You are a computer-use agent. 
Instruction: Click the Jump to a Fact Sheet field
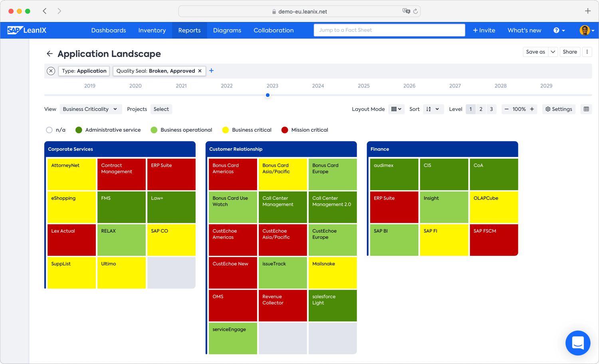pyautogui.click(x=389, y=30)
